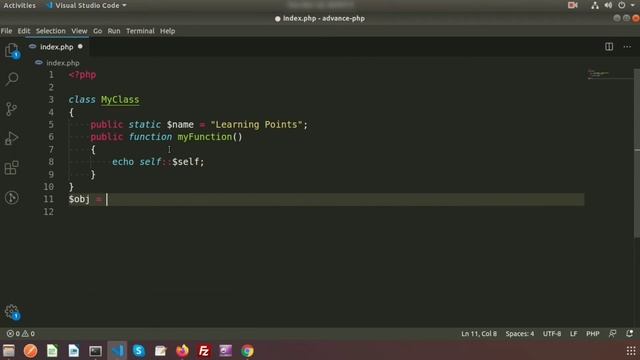
Task: Open the Go menu
Action: pyautogui.click(x=97, y=31)
